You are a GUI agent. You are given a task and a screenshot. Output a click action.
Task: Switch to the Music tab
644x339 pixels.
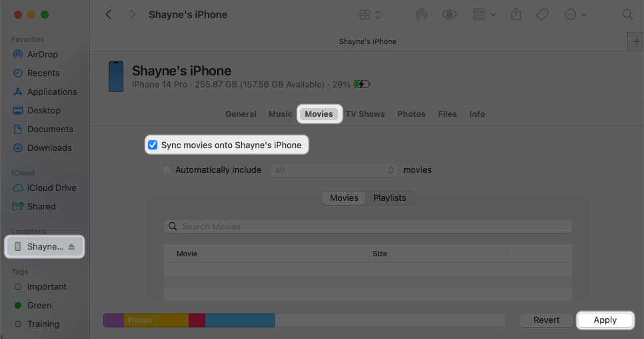[x=281, y=114]
